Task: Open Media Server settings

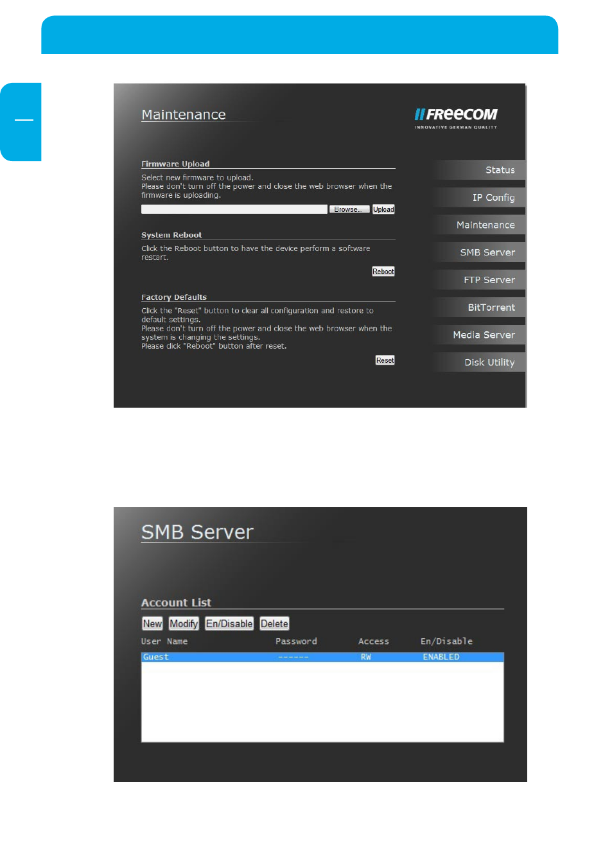Action: 480,335
